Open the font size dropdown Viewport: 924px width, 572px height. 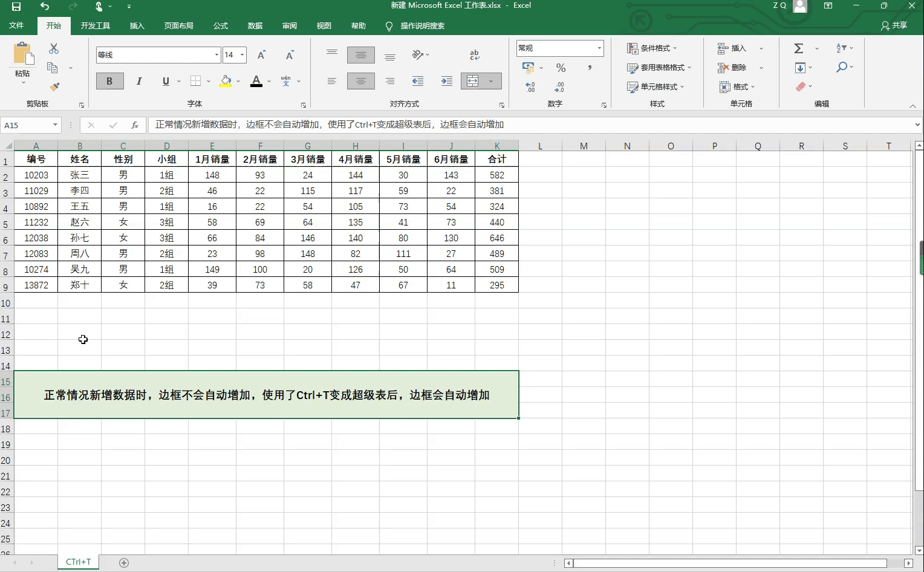242,55
